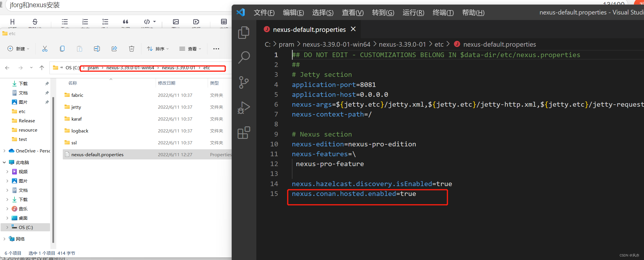The width and height of the screenshot is (644, 260).
Task: Open the 查看 view dropdown
Action: 190,49
